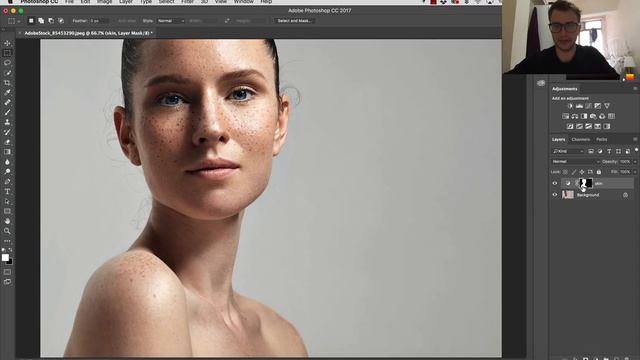Select the Gradient tool
Screen dimensions: 640x360
click(x=7, y=152)
